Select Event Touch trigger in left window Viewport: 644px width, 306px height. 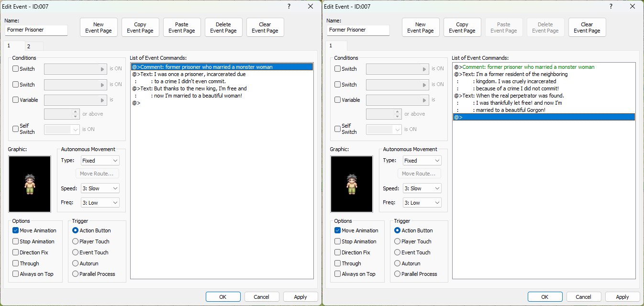click(x=75, y=252)
